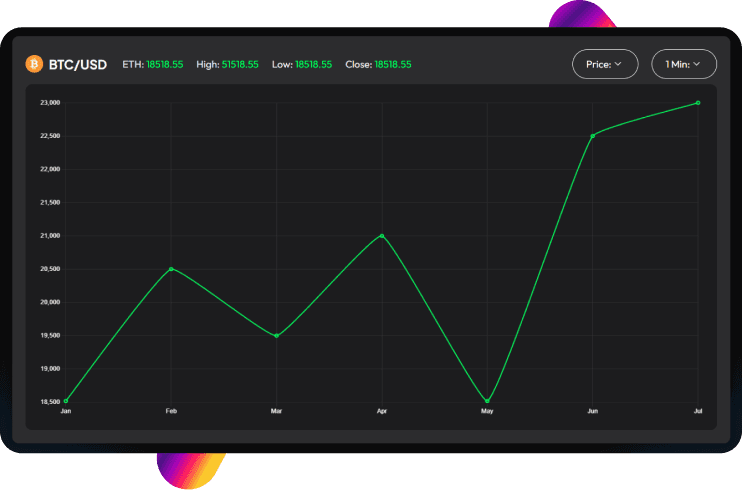This screenshot has height=490, width=742.
Task: Click the Jun label on x-axis
Action: coord(592,411)
